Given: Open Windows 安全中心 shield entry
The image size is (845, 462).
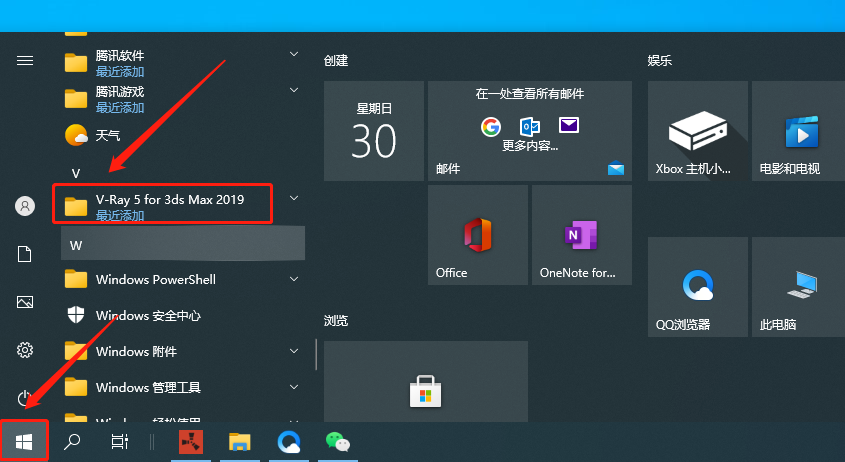Looking at the screenshot, I should [x=183, y=315].
